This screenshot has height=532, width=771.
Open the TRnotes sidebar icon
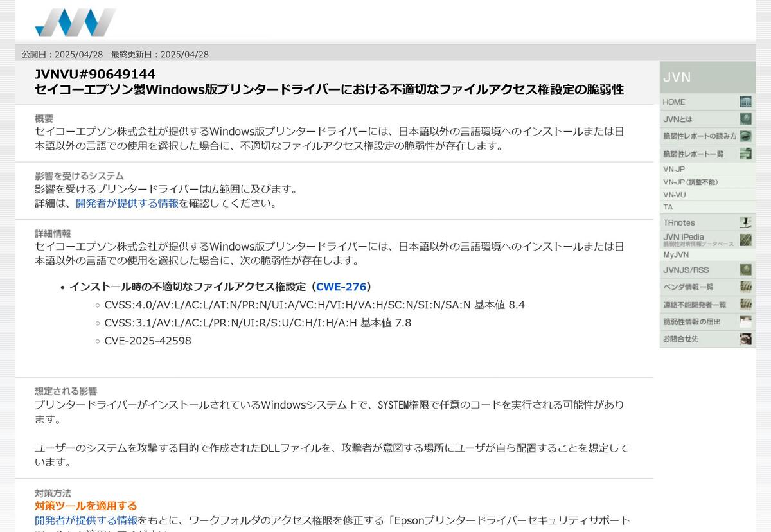point(745,222)
